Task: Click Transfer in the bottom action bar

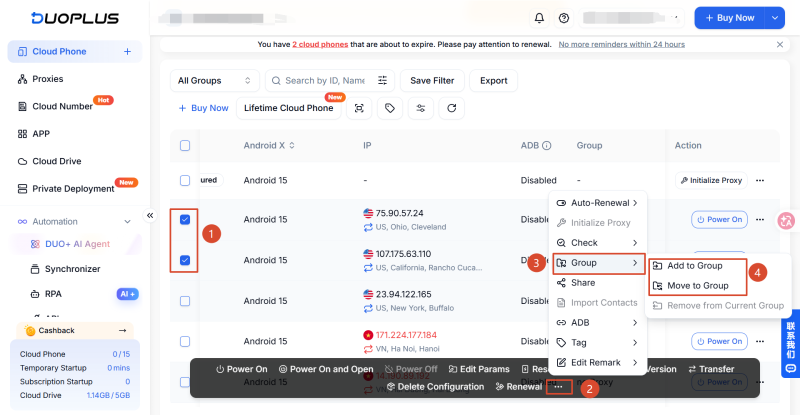Action: pyautogui.click(x=711, y=369)
